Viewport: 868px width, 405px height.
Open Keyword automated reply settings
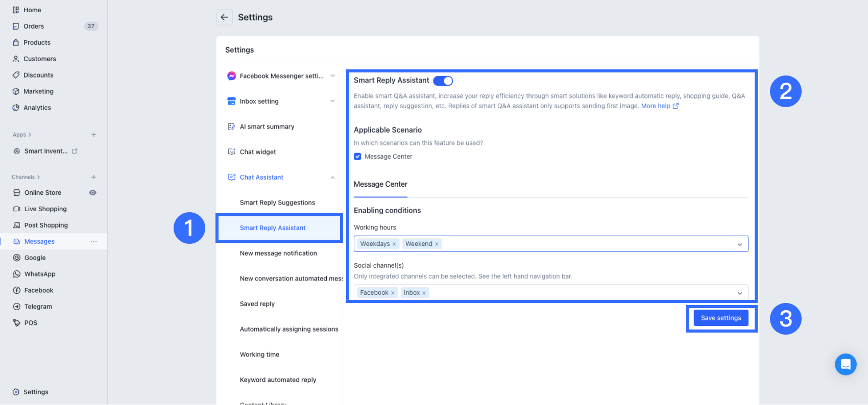(x=278, y=379)
